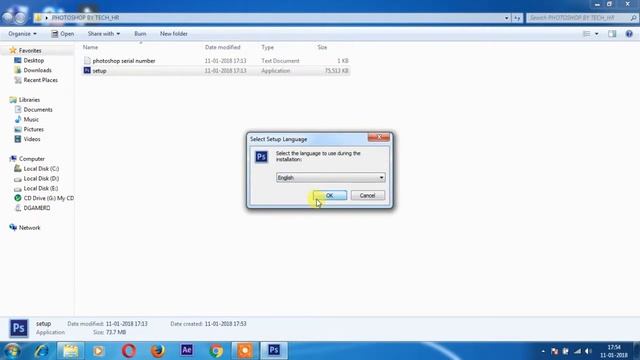The image size is (640, 360).
Task: Close the Select Setup Language dialog
Action: click(x=378, y=138)
